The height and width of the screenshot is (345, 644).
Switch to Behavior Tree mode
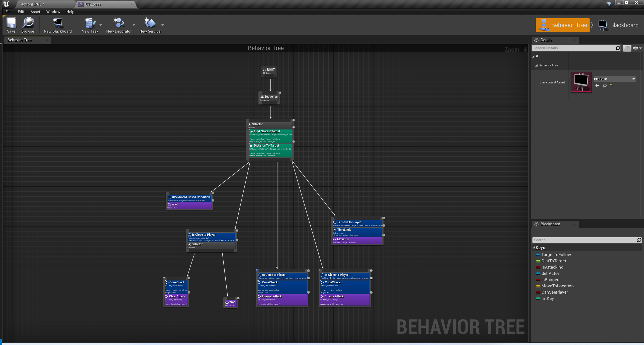click(563, 25)
